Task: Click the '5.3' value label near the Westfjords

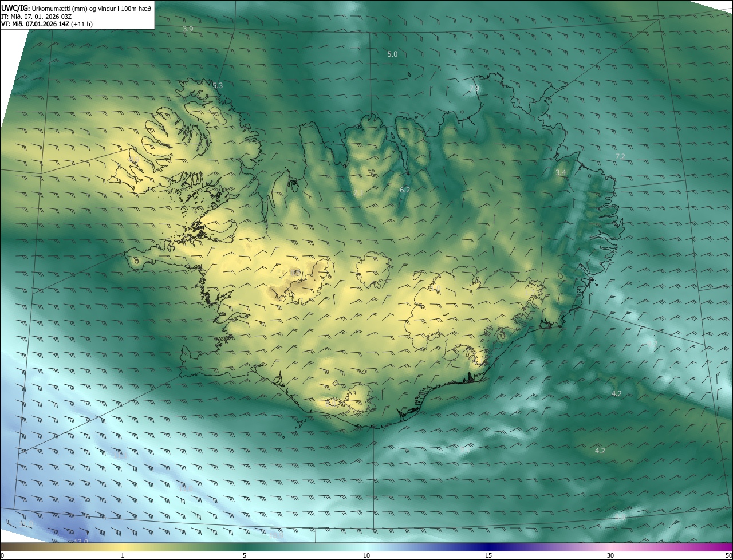Action: point(218,85)
